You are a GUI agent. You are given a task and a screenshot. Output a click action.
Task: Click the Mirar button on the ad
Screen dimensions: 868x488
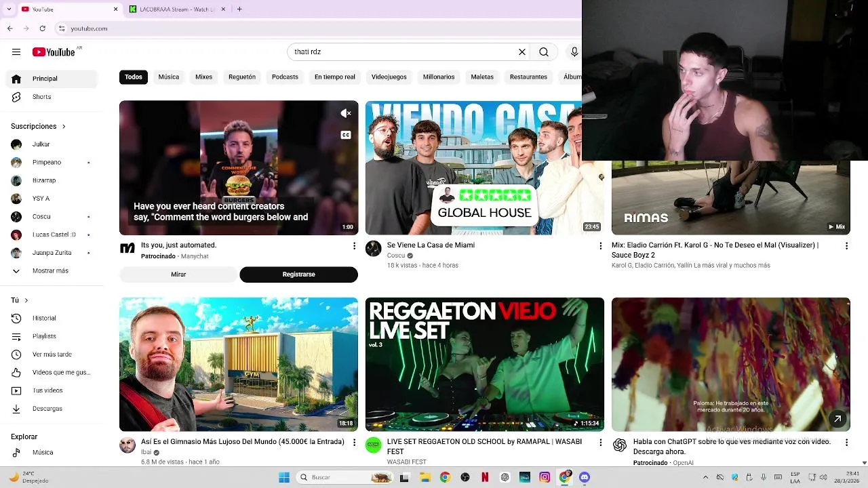178,274
